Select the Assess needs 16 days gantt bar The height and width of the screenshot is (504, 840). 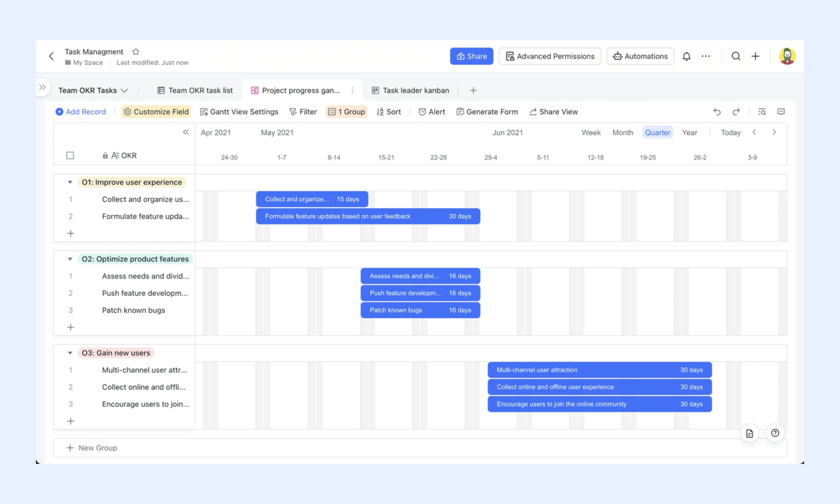[420, 276]
